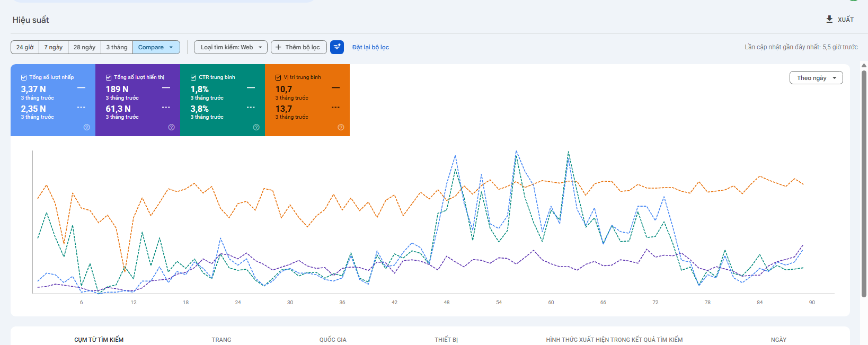Click the vertical page scrollbar
Viewport: 868px width, 345px height.
tap(864, 183)
